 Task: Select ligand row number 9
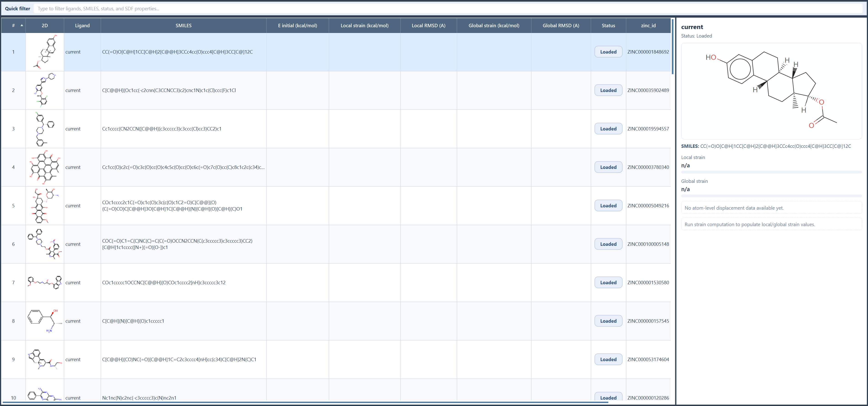[13, 360]
